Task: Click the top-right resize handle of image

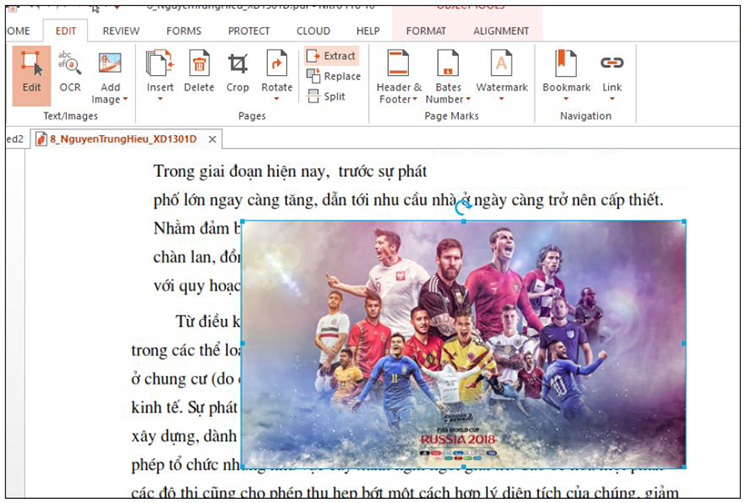Action: tap(684, 221)
